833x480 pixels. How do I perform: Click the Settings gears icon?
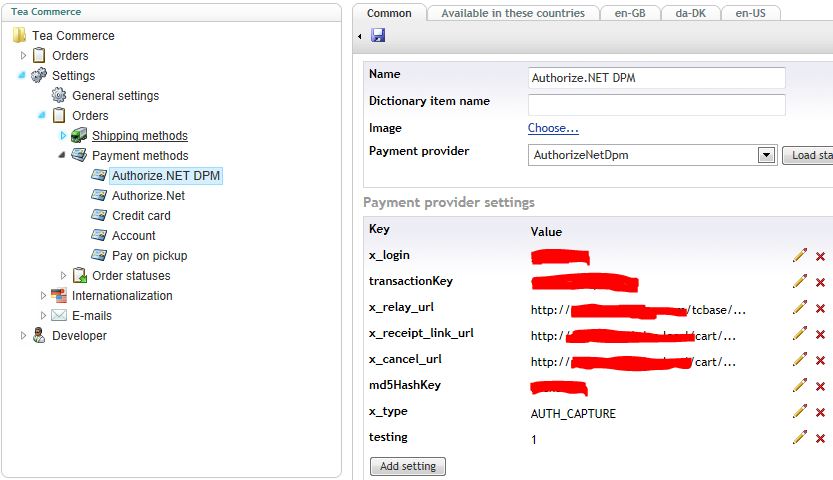39,75
